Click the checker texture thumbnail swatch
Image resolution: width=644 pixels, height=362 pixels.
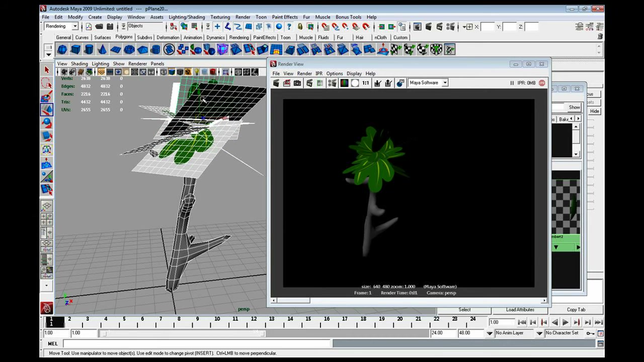coord(566,206)
